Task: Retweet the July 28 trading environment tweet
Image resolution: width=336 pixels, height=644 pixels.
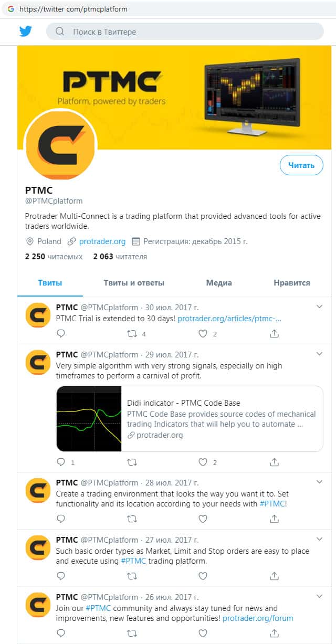Action: click(x=132, y=519)
